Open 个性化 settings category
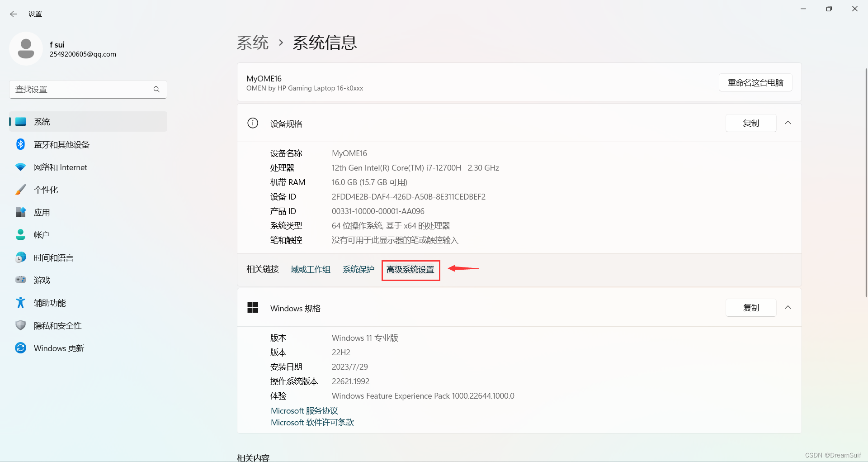The width and height of the screenshot is (868, 462). click(x=88, y=190)
